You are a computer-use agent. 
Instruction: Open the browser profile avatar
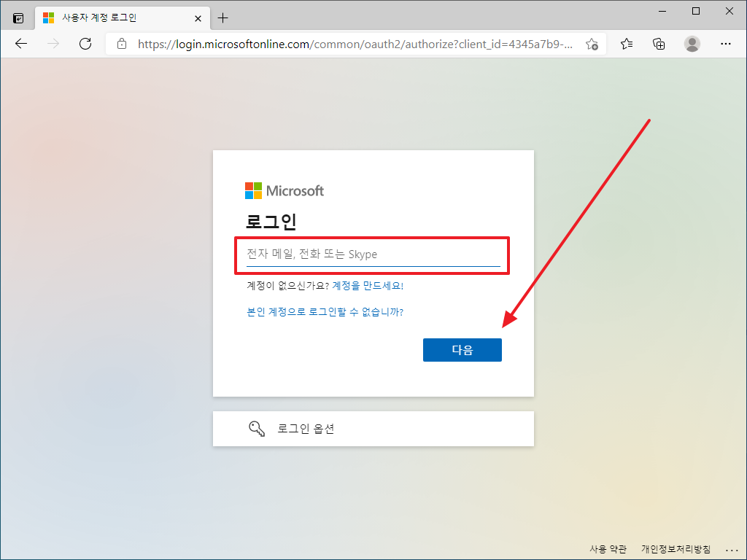coord(692,44)
